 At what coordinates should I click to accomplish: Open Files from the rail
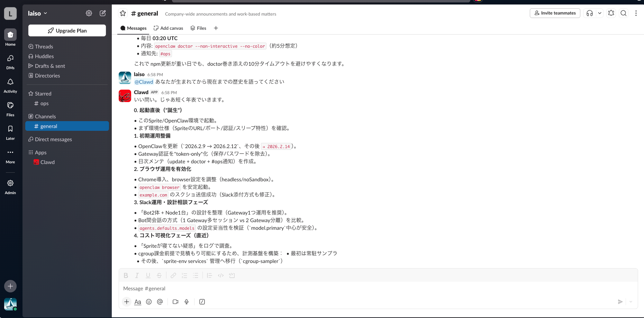click(x=10, y=109)
